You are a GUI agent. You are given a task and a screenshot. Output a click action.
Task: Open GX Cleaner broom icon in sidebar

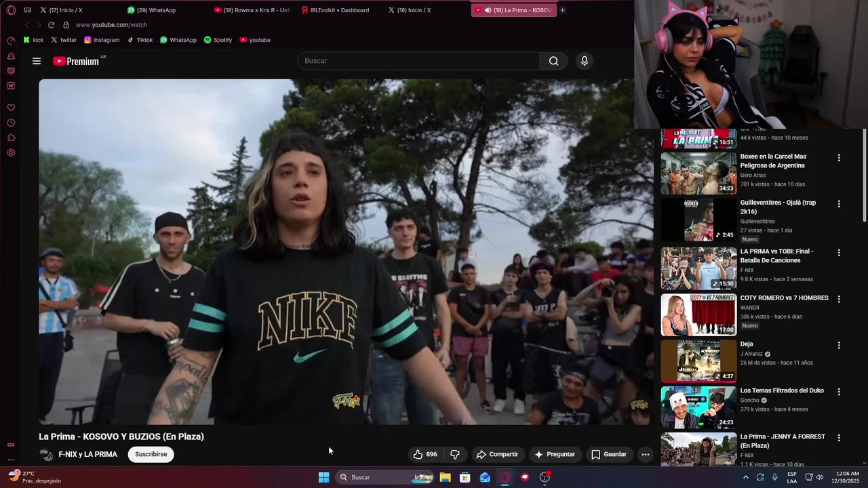pos(11,56)
